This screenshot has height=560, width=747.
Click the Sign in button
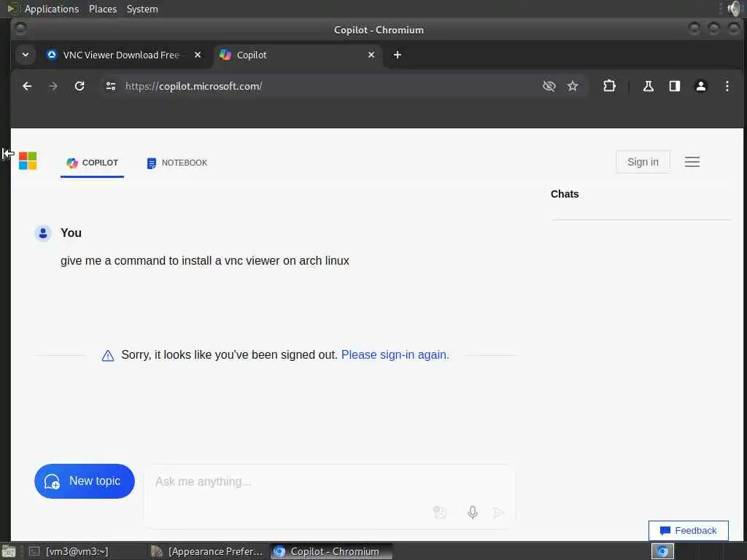643,162
